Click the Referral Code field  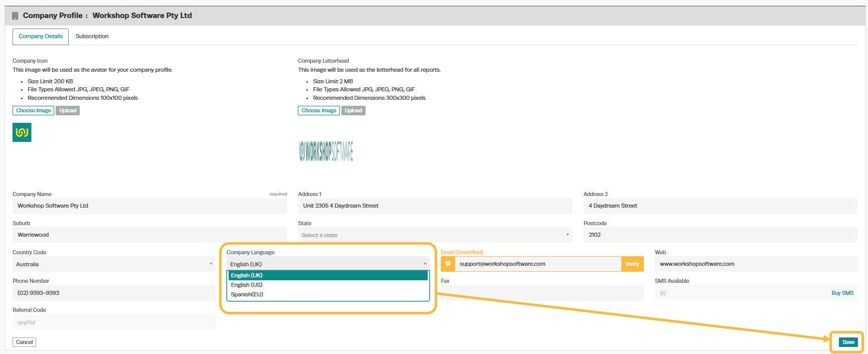(x=114, y=322)
